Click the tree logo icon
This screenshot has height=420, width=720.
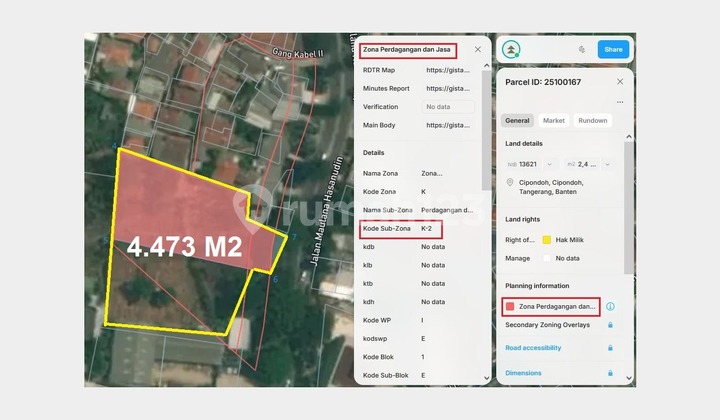tap(512, 49)
